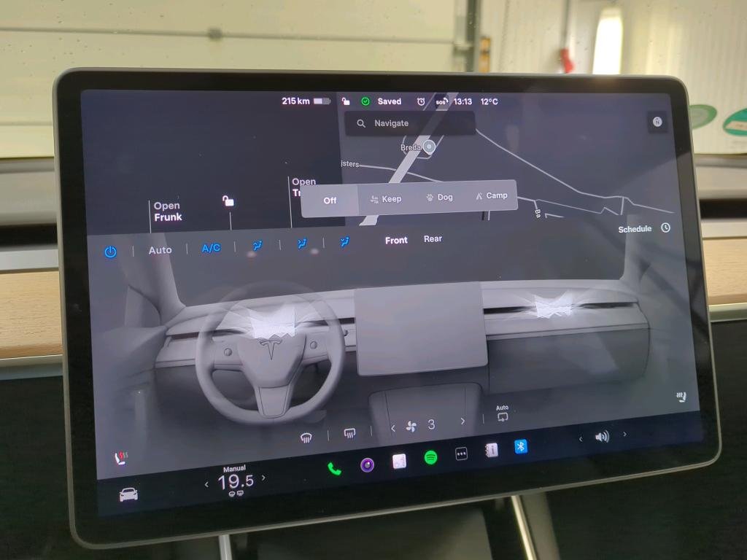747x560 pixels.
Task: Toggle the climate power button
Action: coord(110,252)
